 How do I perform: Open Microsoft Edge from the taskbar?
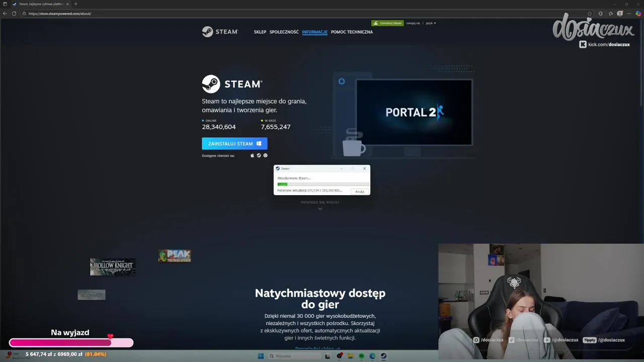[x=372, y=356]
